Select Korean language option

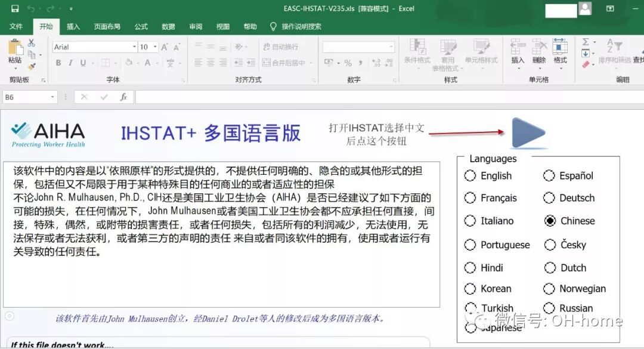488,289
